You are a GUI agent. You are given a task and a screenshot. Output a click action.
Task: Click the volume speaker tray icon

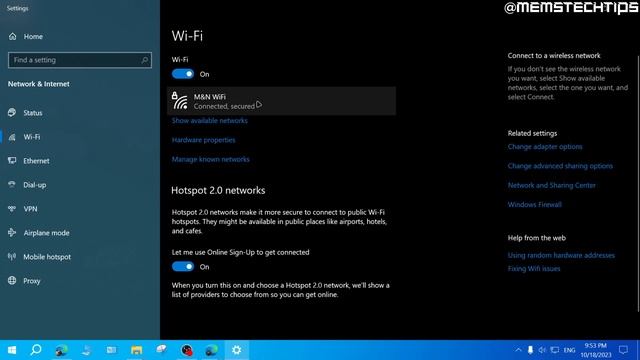(542, 350)
